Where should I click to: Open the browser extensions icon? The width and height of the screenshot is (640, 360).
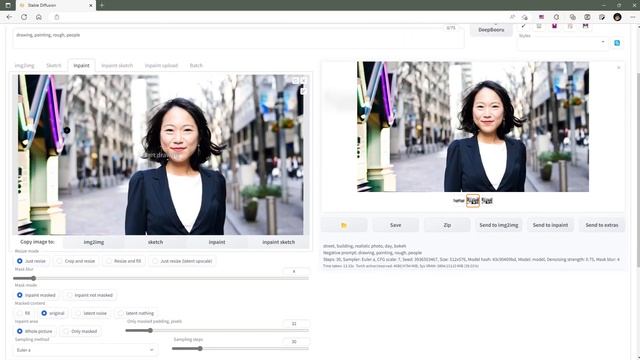click(x=556, y=17)
